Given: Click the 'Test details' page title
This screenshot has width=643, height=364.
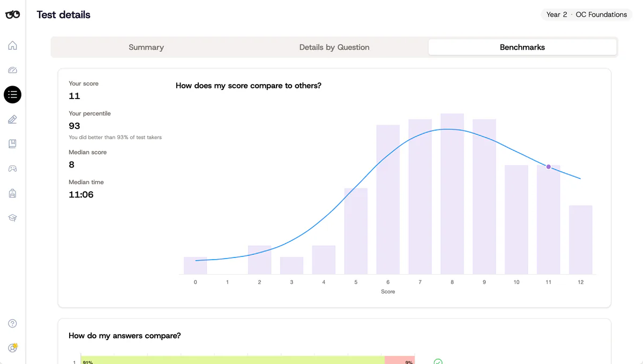Looking at the screenshot, I should pos(63,14).
